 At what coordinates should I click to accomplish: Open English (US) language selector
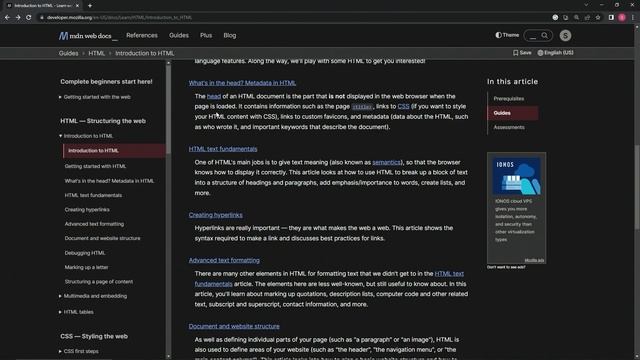pos(556,53)
